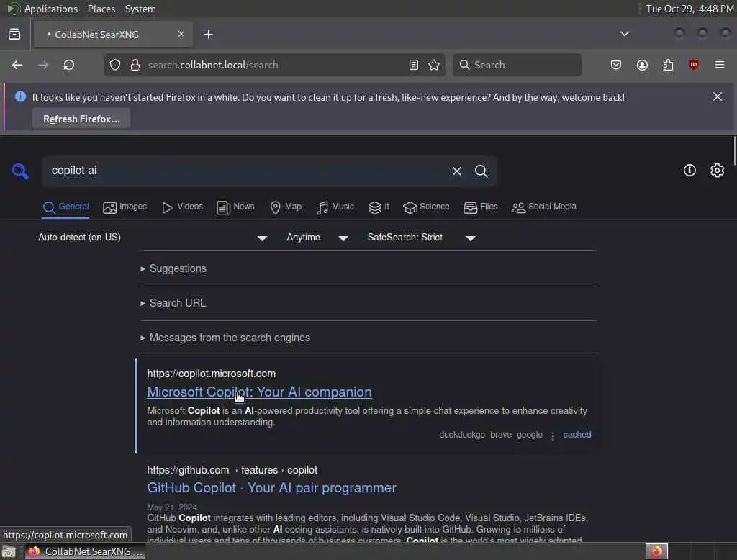Image resolution: width=737 pixels, height=560 pixels.
Task: Submit search with magnifier button
Action: (x=481, y=171)
